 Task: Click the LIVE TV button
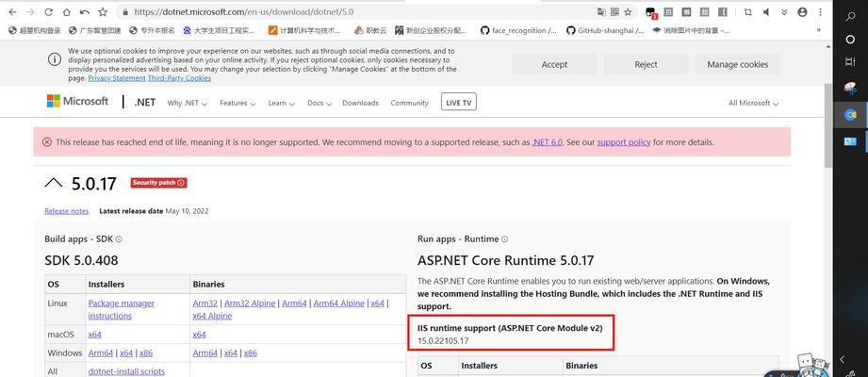459,103
